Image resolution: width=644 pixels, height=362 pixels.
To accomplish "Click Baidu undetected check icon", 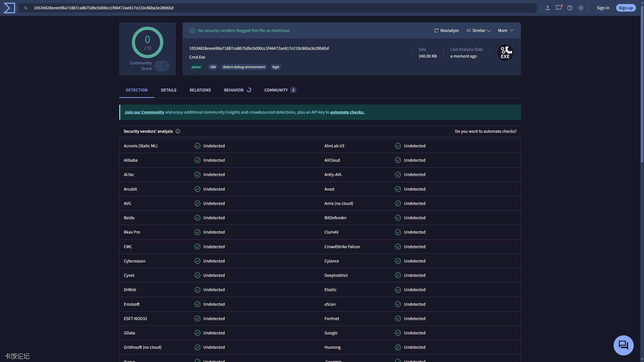I will (x=197, y=218).
